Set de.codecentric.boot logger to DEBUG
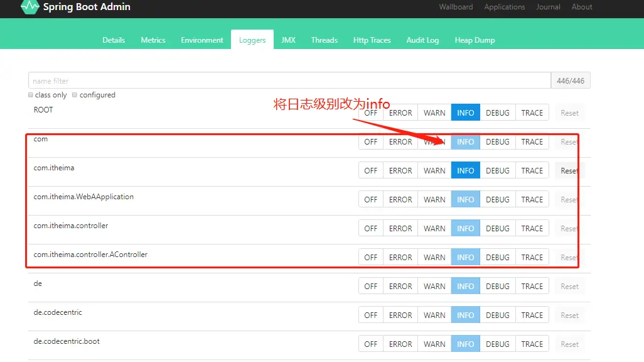Viewport: 644px width, 362px height. pos(497,344)
